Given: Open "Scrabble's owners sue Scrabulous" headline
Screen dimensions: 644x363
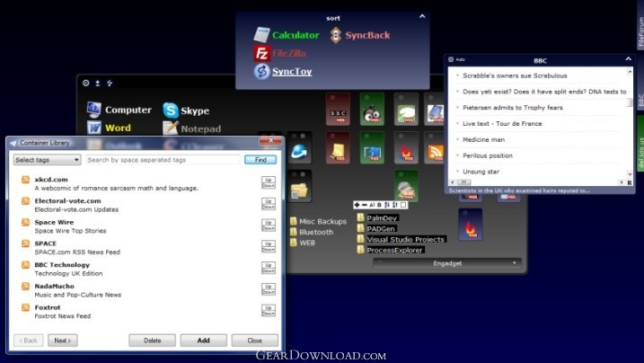Looking at the screenshot, I should pyautogui.click(x=515, y=75).
